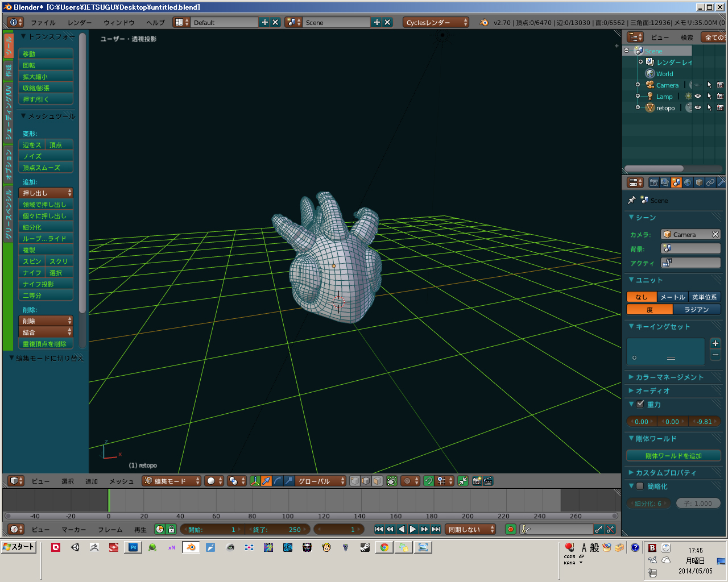Screen dimensions: 728x582
Task: Enable the rotate manipulator arc
Action: pyautogui.click(x=278, y=481)
